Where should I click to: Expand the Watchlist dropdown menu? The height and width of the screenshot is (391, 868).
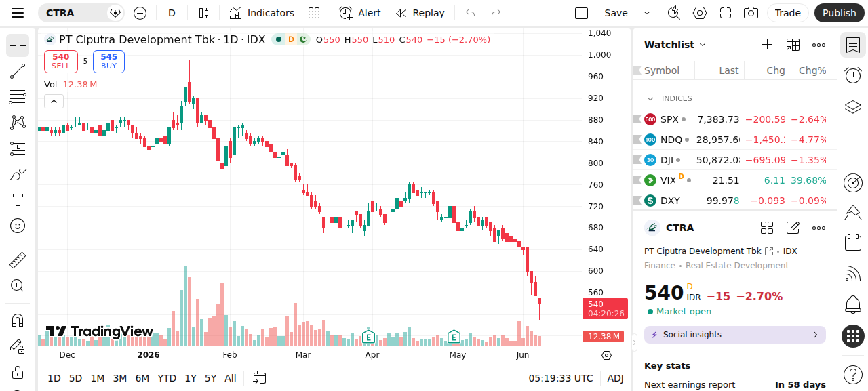tap(675, 45)
